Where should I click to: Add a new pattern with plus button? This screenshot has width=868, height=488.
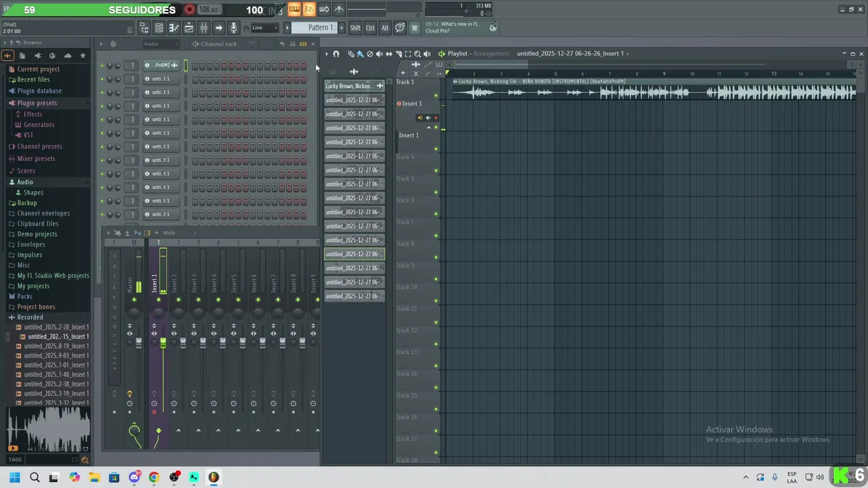(341, 28)
